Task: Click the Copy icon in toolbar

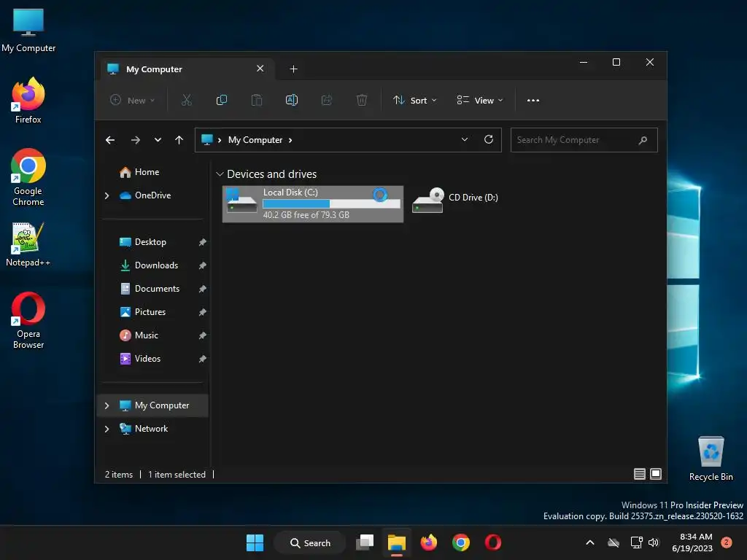Action: 222,100
